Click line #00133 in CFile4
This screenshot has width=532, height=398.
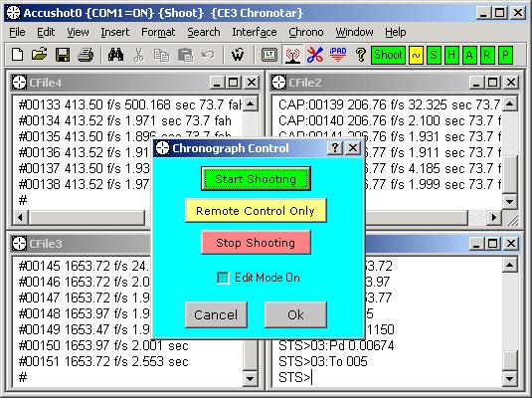130,104
